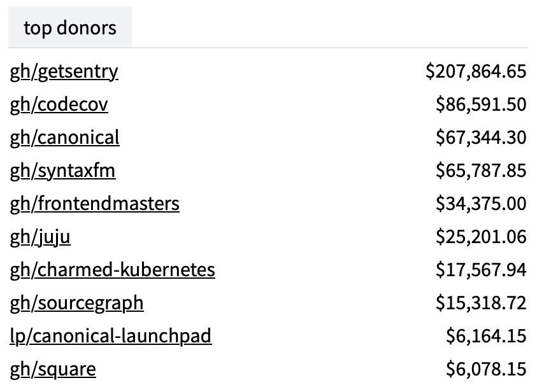Visit the gh/canonical donor page
544x392 pixels.
(x=64, y=137)
